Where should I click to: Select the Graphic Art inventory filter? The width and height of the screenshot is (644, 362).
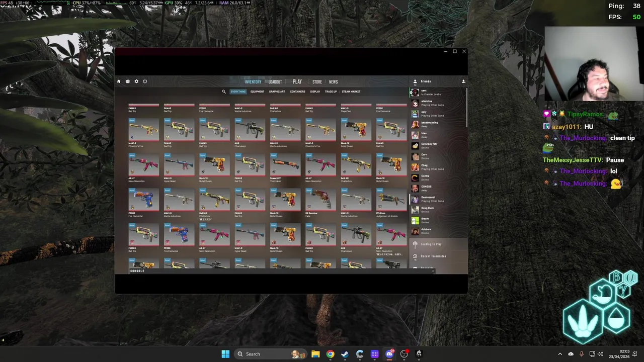277,92
